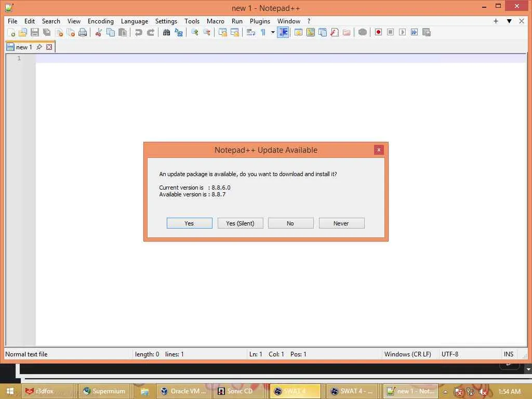Select the new 1 document tab

click(24, 47)
